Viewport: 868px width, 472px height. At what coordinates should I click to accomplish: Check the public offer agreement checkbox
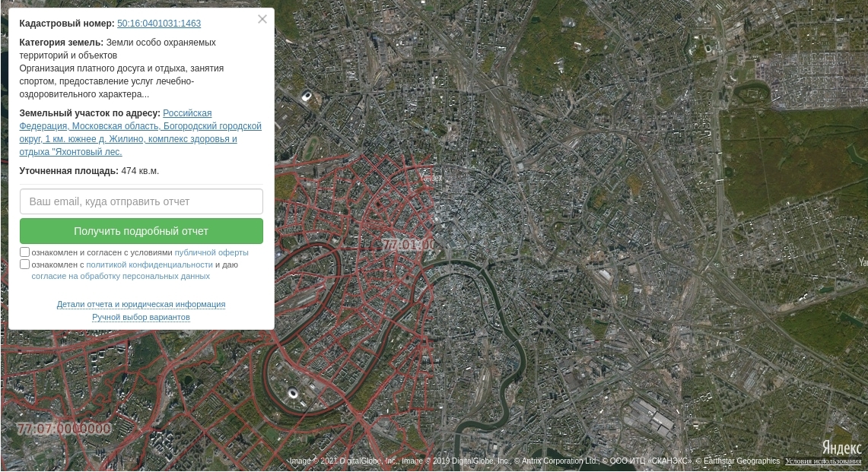pos(25,252)
